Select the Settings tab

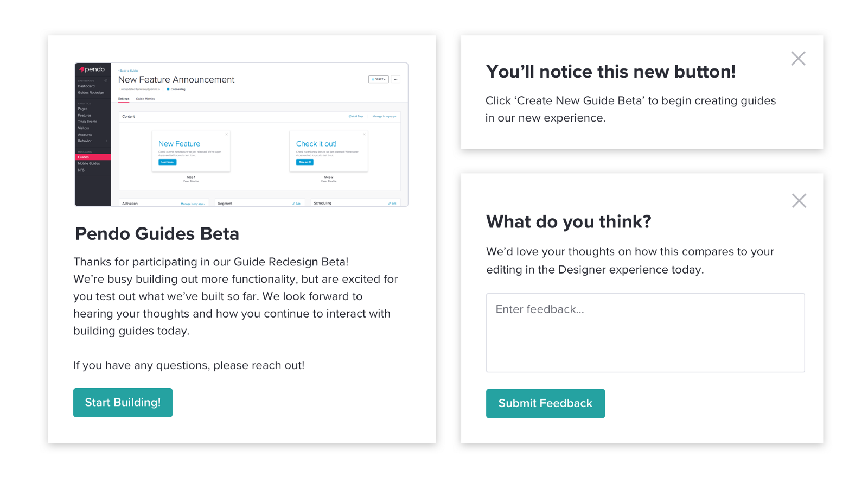123,99
